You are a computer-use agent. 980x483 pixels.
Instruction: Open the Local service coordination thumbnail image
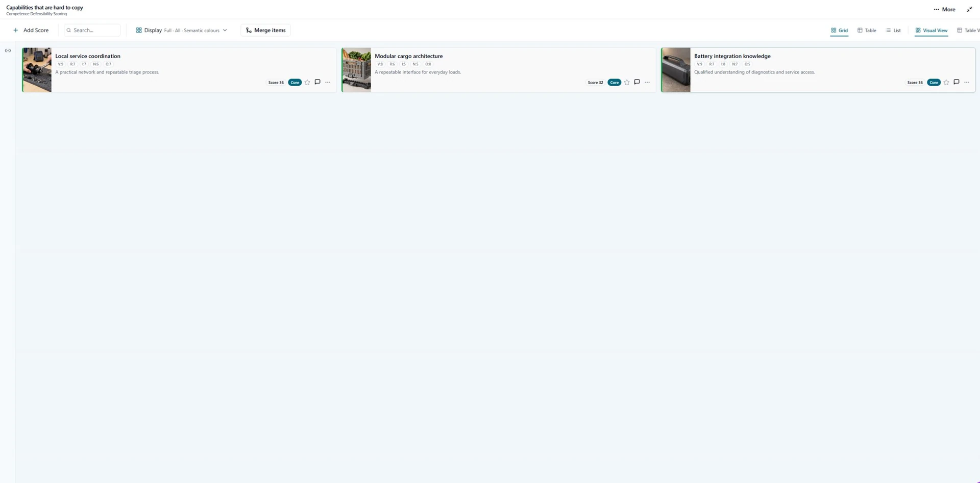(37, 70)
